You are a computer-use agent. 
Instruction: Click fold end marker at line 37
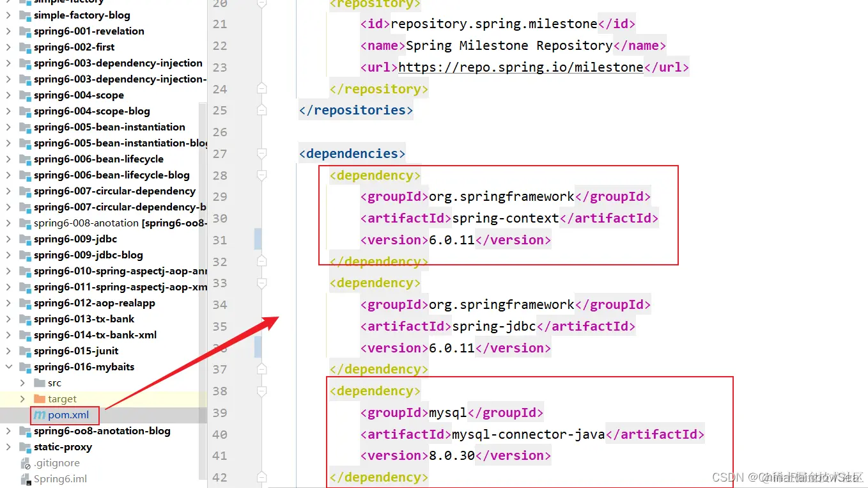261,369
